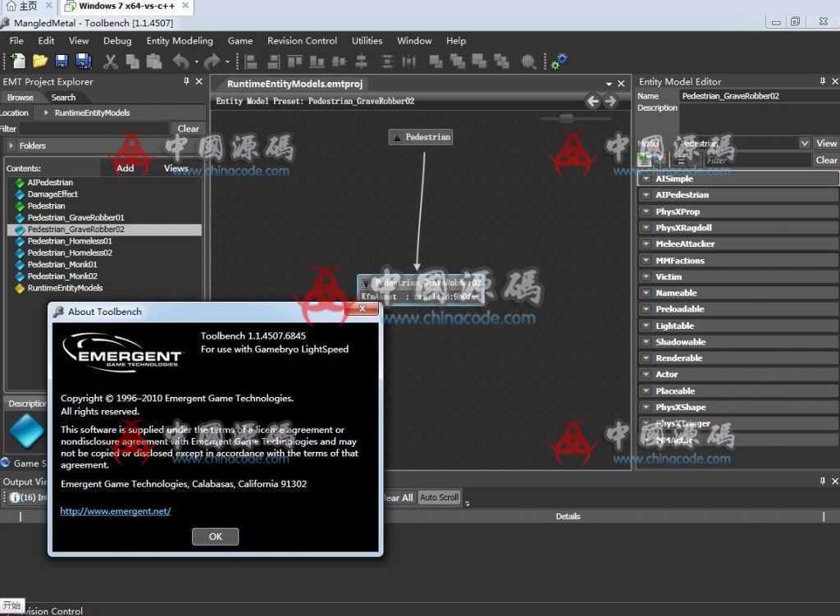Click the vertical spacing distribute icon

tap(387, 62)
